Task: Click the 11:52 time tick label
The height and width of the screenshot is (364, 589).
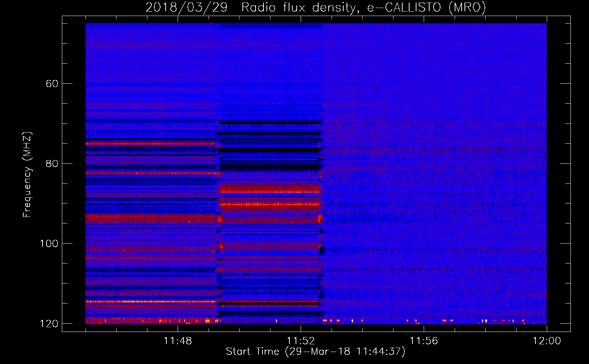Action: [x=301, y=341]
